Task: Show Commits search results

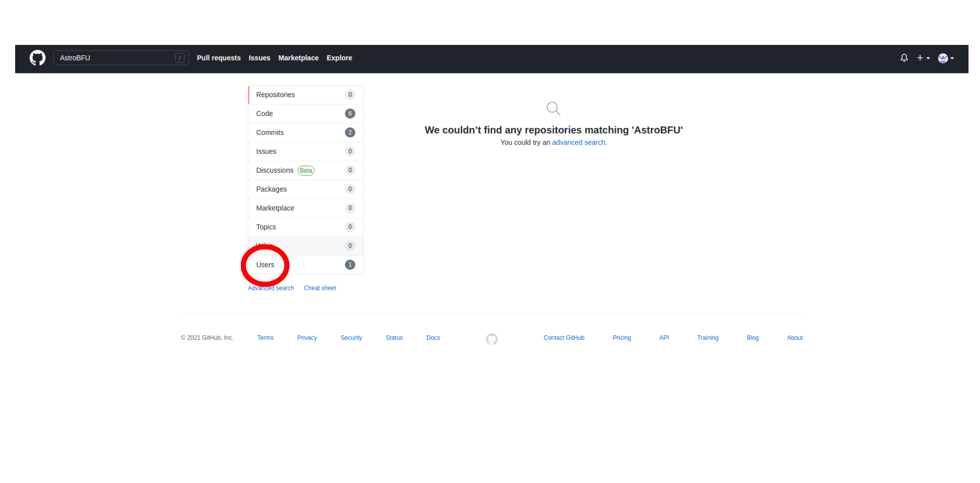Action: [306, 133]
